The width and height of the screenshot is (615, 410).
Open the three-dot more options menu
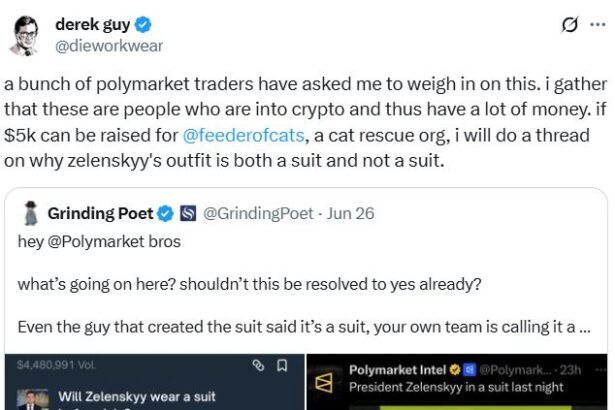point(598,27)
